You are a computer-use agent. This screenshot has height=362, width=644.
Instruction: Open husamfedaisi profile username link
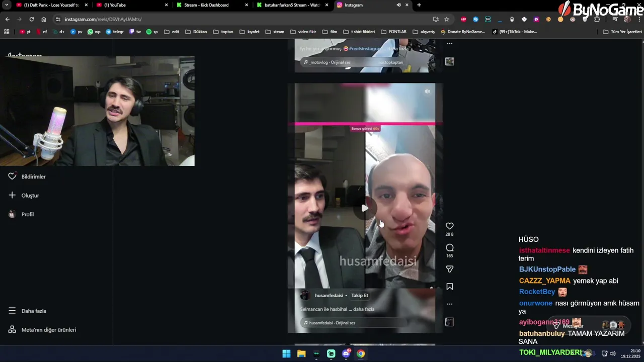click(329, 296)
